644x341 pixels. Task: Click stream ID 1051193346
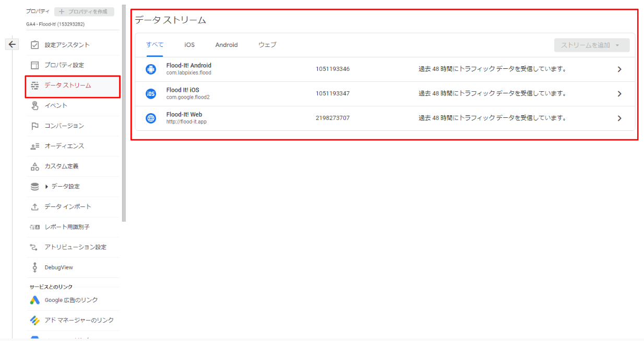[x=332, y=69]
